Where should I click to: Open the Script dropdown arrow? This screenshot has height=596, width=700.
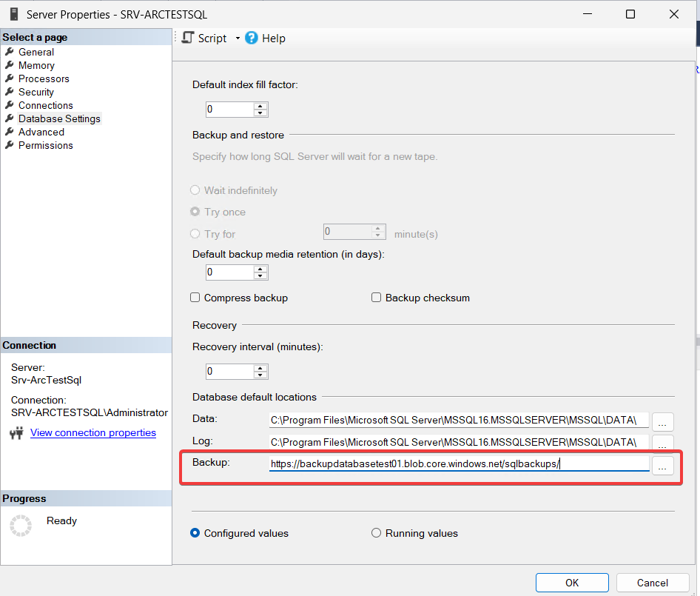tap(238, 38)
